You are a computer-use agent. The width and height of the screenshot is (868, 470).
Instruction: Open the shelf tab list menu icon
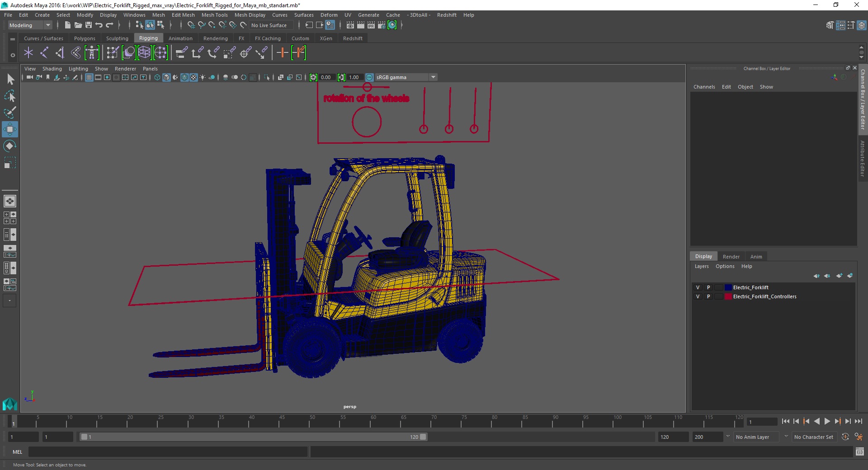tap(13, 39)
